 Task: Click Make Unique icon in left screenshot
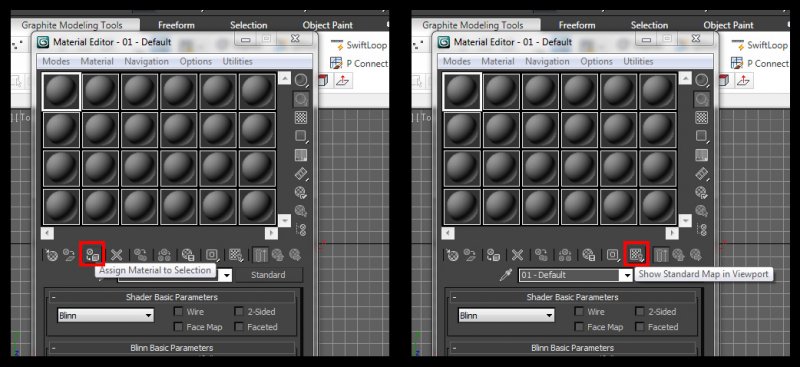(164, 255)
